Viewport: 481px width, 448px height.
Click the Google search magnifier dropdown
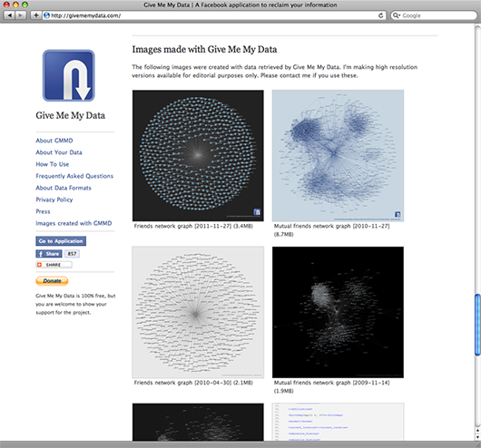tap(397, 15)
